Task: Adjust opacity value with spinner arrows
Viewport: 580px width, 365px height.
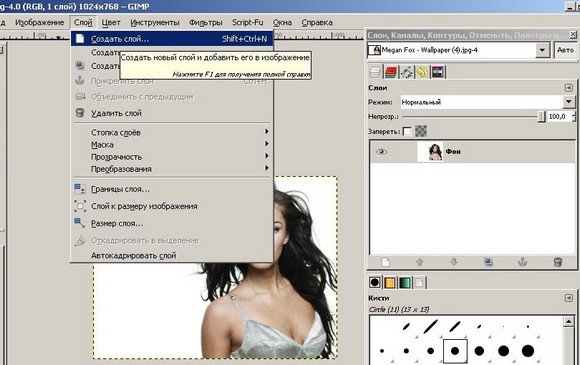Action: coord(574,116)
